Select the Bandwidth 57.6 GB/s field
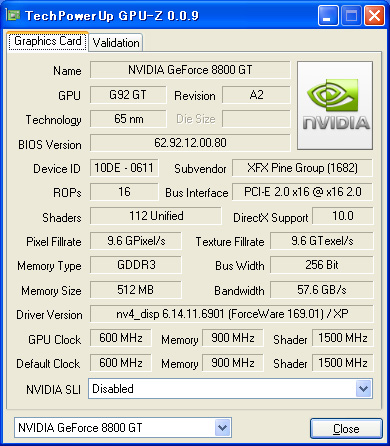Image resolution: width=390 pixels, height=446 pixels. coord(322,290)
